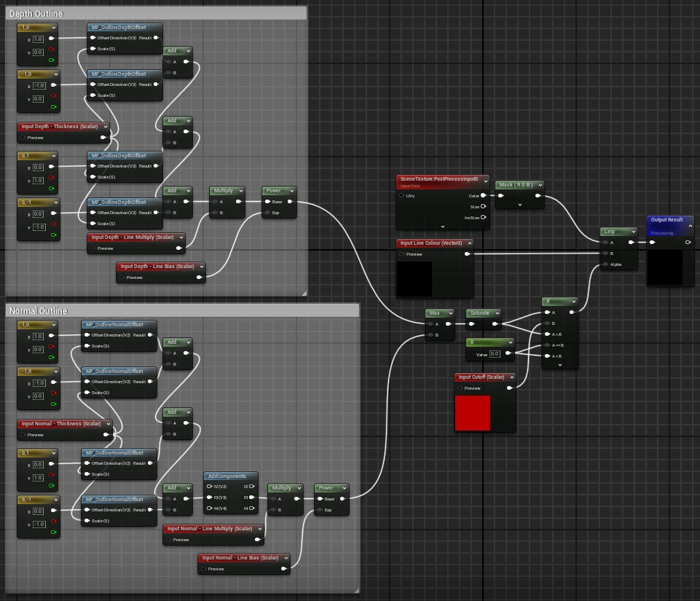This screenshot has height=601, width=700.
Task: Click the resize handle of Normal Outline comment
Action: 357,590
